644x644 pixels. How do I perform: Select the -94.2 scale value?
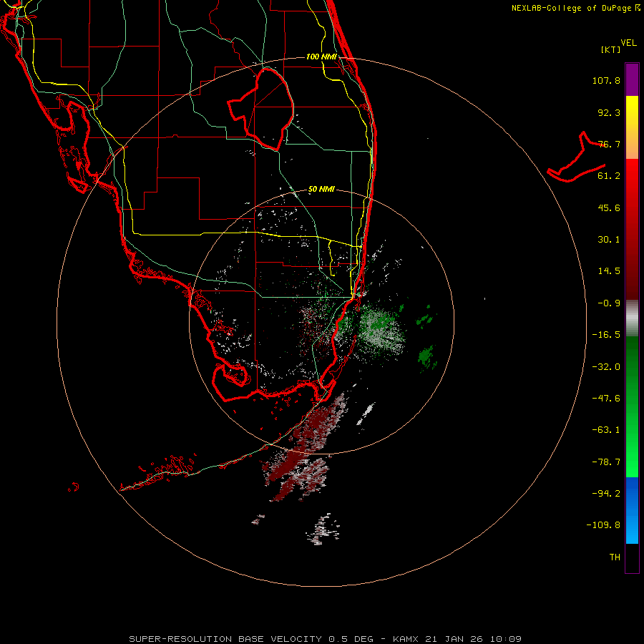pyautogui.click(x=606, y=493)
